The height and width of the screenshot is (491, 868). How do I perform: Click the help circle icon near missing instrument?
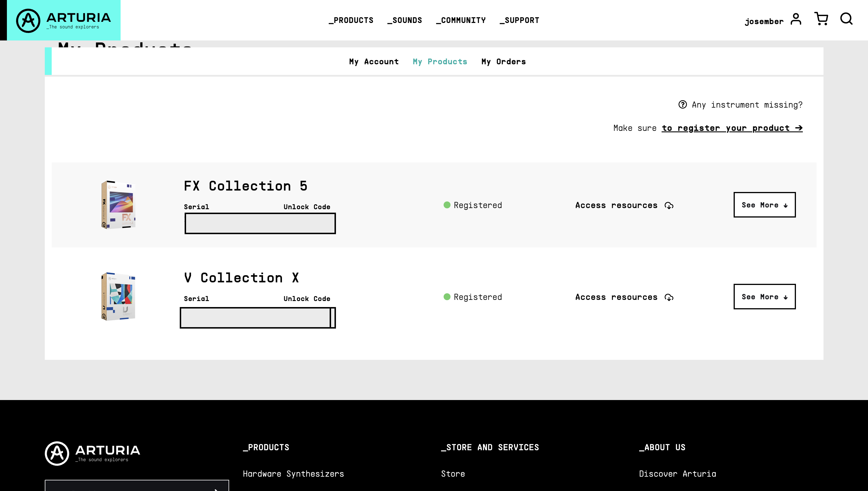coord(683,105)
